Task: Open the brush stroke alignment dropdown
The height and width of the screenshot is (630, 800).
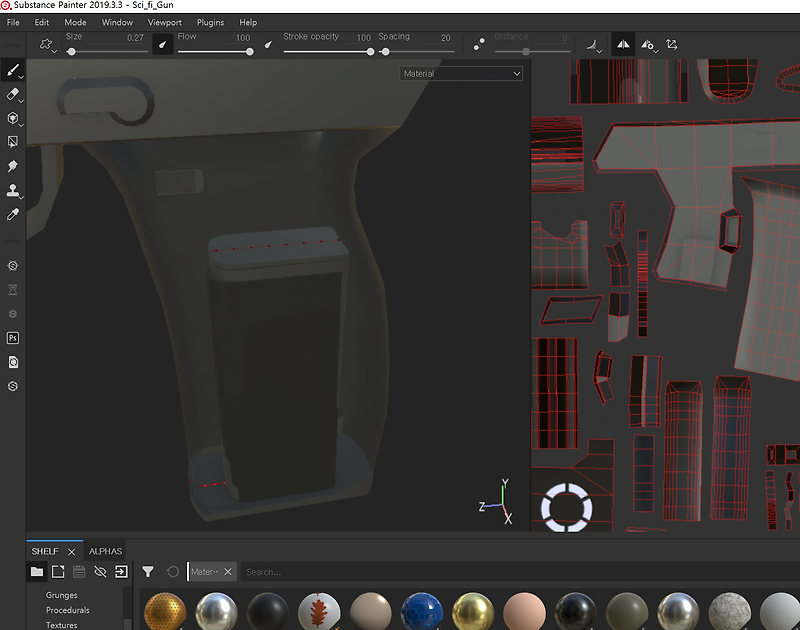Action: pyautogui.click(x=671, y=44)
